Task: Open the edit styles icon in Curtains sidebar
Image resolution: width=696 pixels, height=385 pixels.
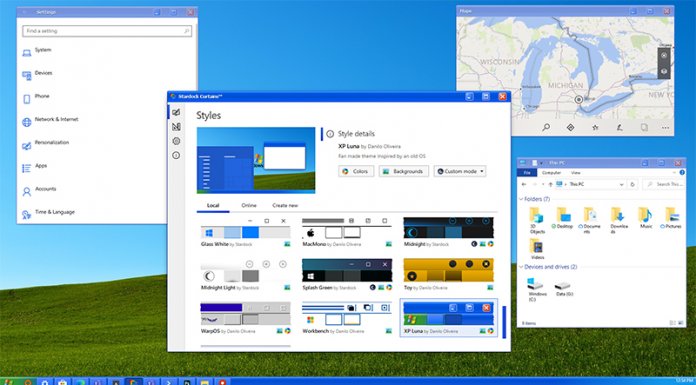Action: click(176, 127)
